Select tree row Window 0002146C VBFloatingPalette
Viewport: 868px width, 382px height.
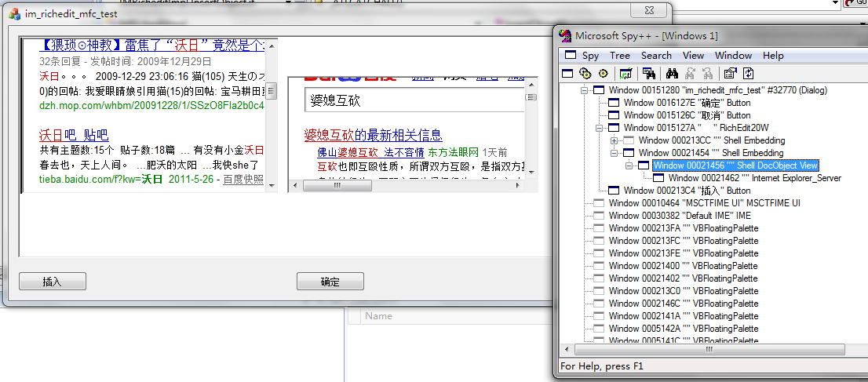[x=683, y=304]
